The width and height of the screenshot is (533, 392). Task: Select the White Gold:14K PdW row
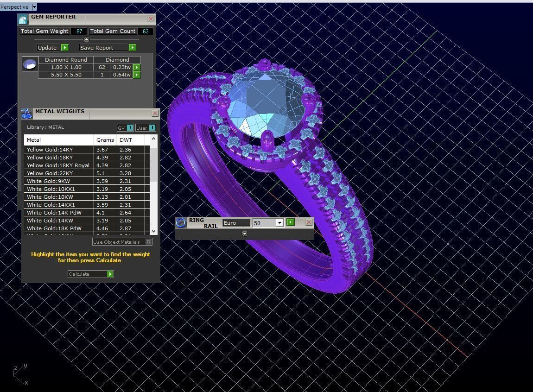87,213
